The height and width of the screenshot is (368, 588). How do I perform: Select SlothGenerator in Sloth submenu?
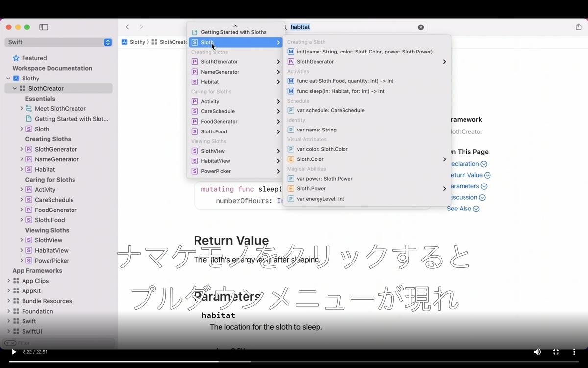click(367, 62)
